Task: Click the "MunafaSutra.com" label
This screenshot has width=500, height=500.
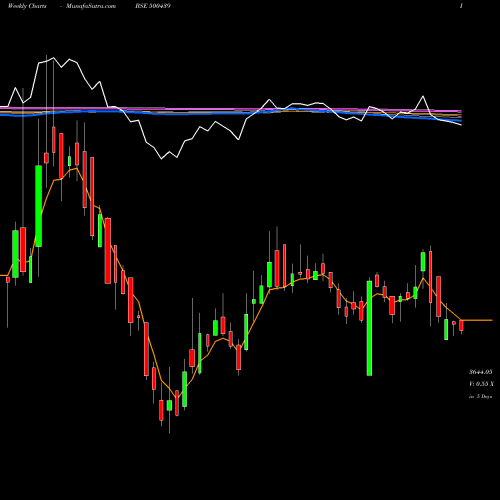Action: [91, 6]
